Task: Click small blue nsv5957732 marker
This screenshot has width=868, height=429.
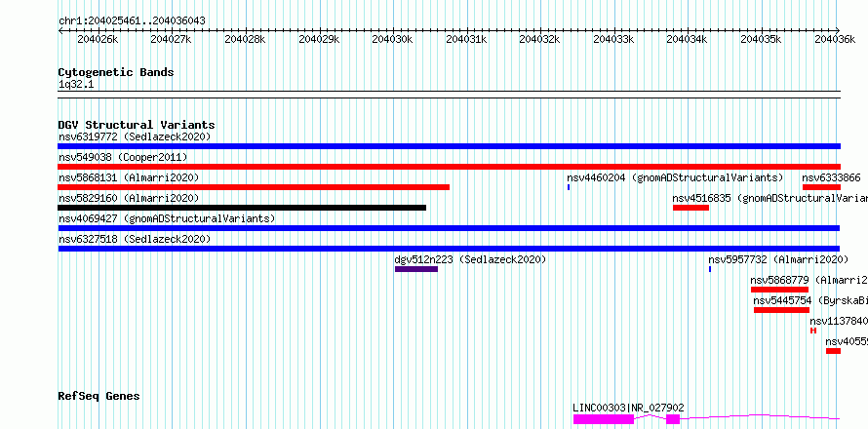Action: point(710,269)
